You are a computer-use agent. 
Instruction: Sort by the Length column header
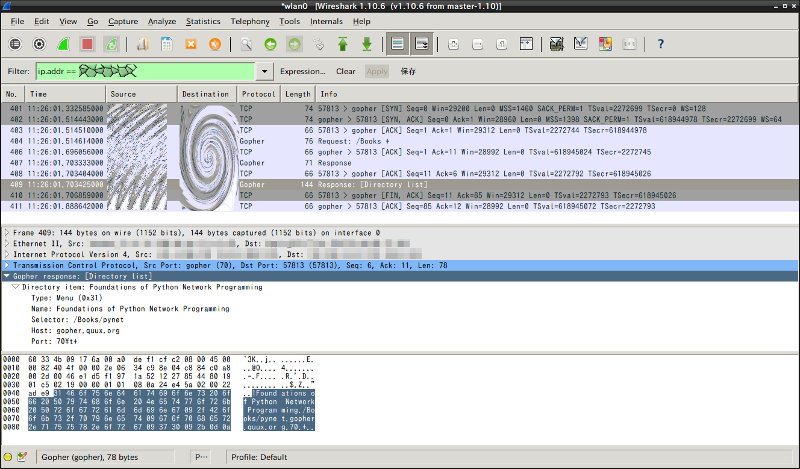pos(298,94)
